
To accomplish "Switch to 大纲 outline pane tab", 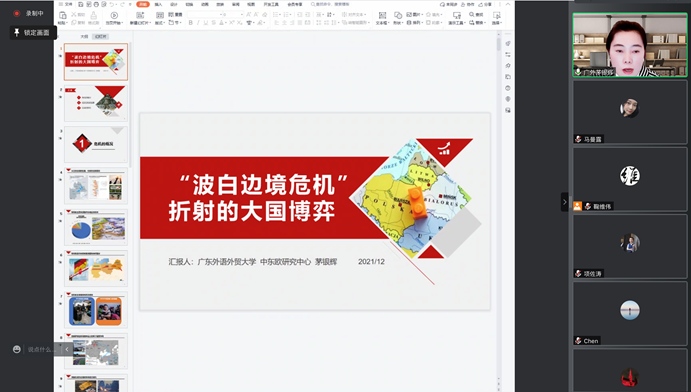I will [84, 37].
